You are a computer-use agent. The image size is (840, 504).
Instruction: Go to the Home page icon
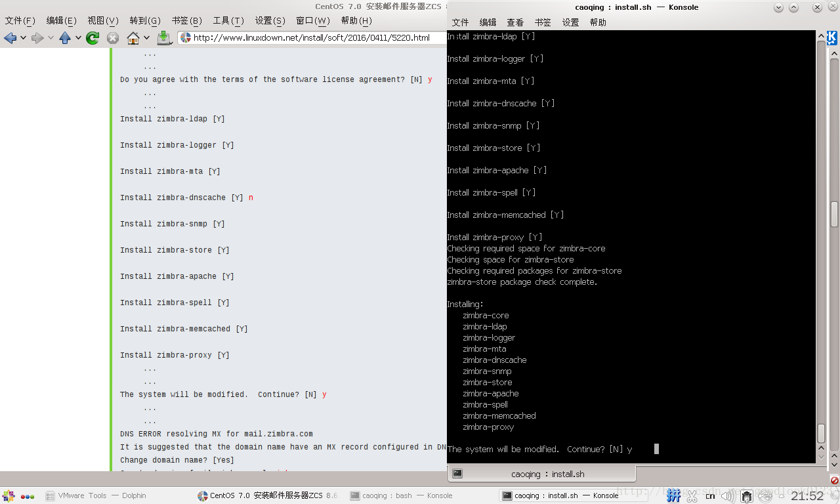[x=133, y=38]
